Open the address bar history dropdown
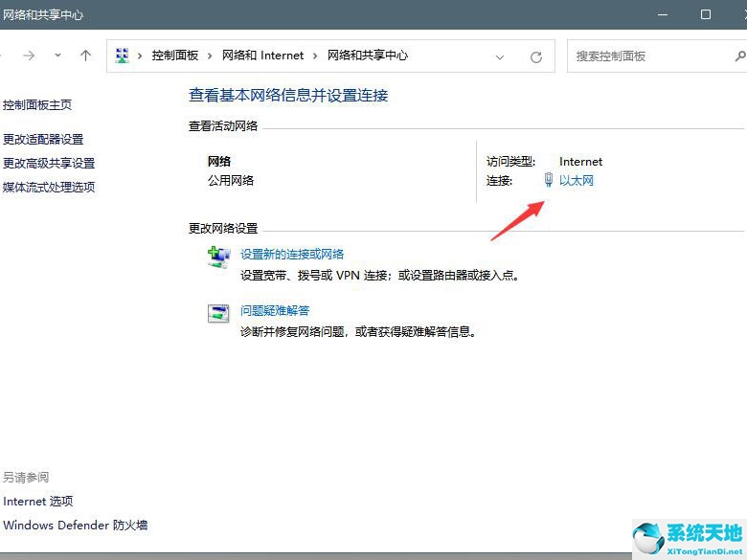 (x=500, y=57)
